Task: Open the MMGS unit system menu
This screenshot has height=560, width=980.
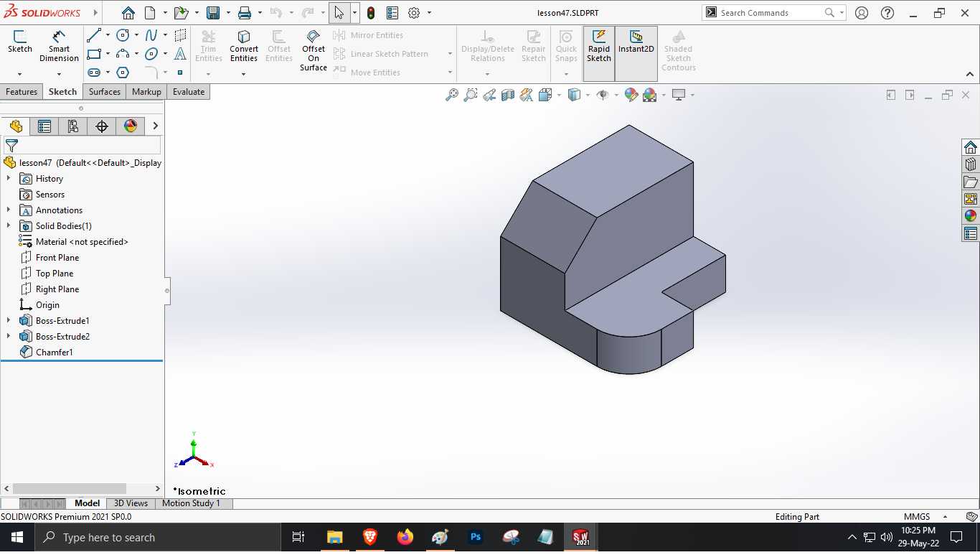Action: pos(925,517)
